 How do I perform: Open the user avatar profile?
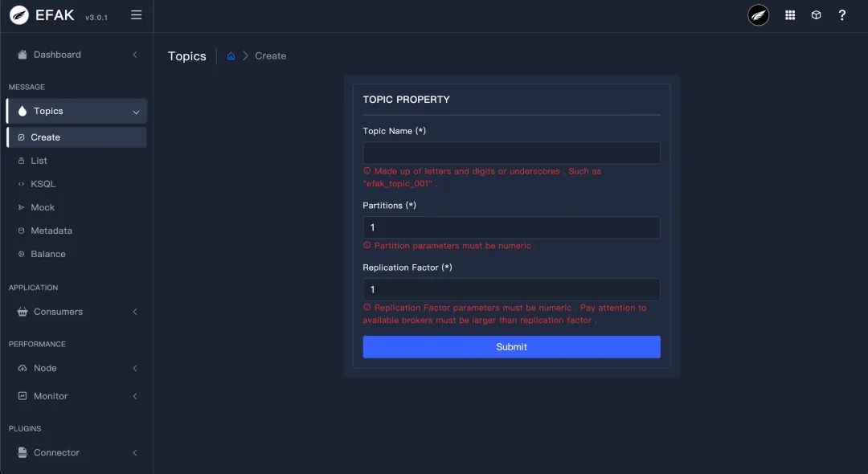[758, 15]
